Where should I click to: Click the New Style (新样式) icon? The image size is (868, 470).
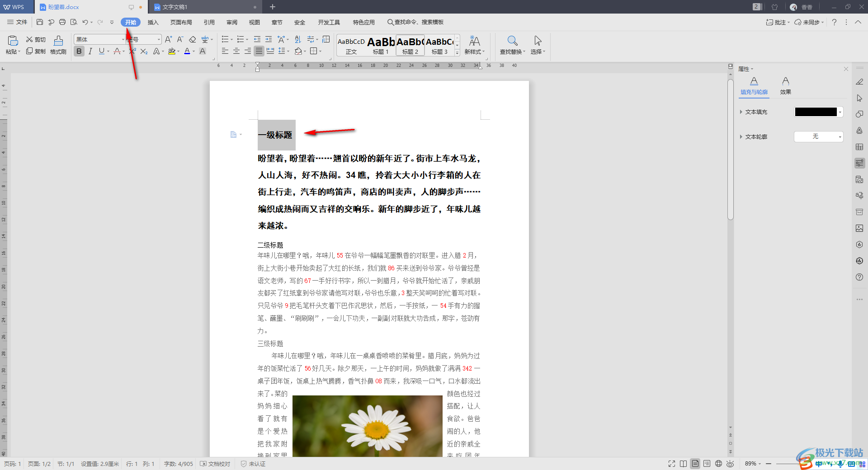[x=474, y=41]
